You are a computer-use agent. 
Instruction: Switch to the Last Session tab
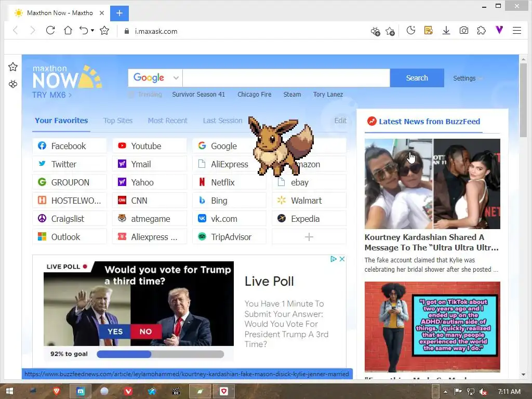coord(222,121)
